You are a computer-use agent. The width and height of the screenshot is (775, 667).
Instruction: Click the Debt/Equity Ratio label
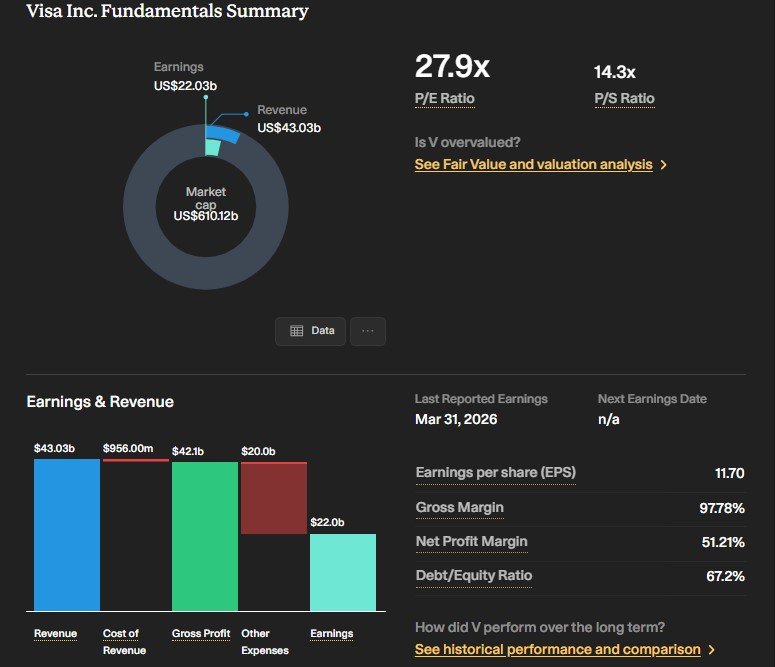(474, 576)
